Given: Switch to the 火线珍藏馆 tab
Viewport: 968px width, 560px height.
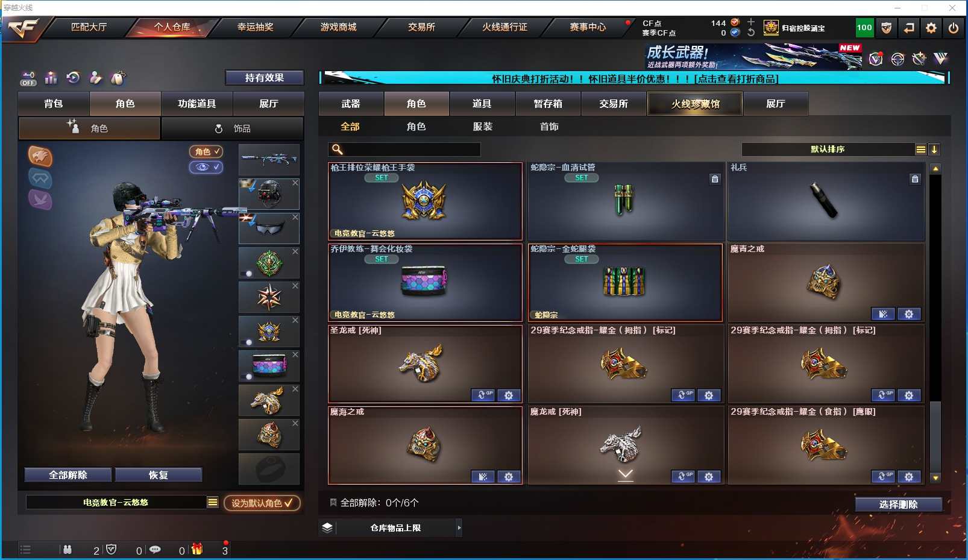Looking at the screenshot, I should pos(695,104).
